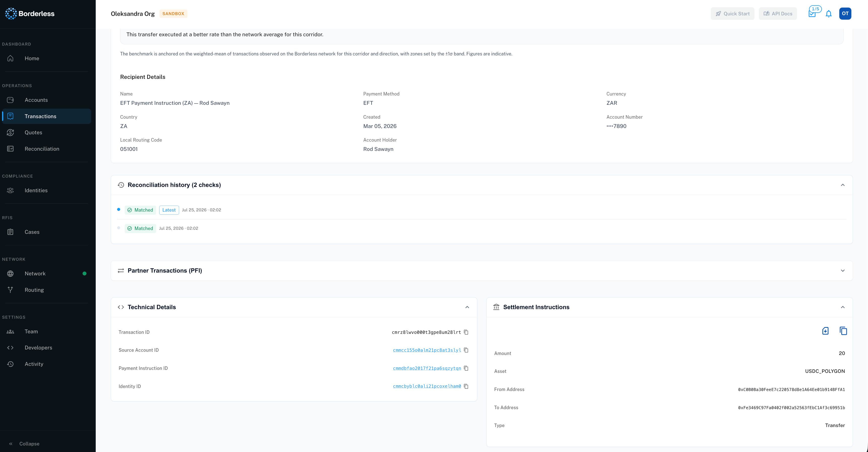Open the OT user avatar menu
The image size is (868, 452).
(x=845, y=14)
